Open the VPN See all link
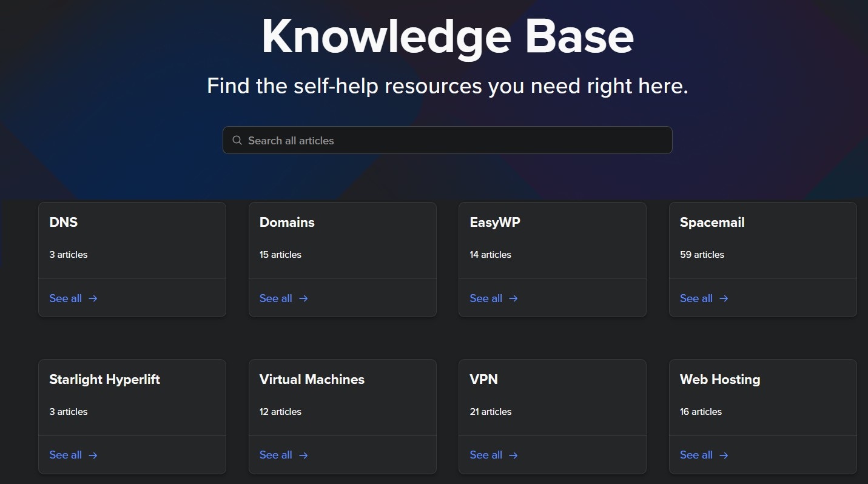The image size is (868, 484). click(485, 455)
